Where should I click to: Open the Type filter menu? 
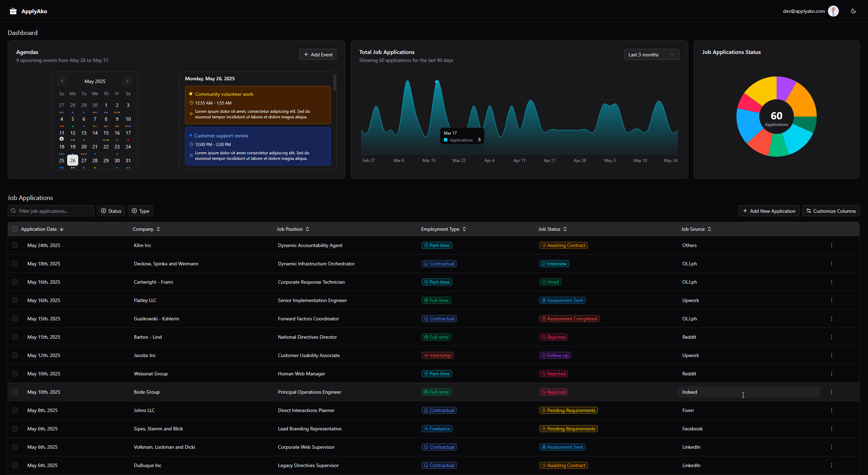tap(140, 211)
